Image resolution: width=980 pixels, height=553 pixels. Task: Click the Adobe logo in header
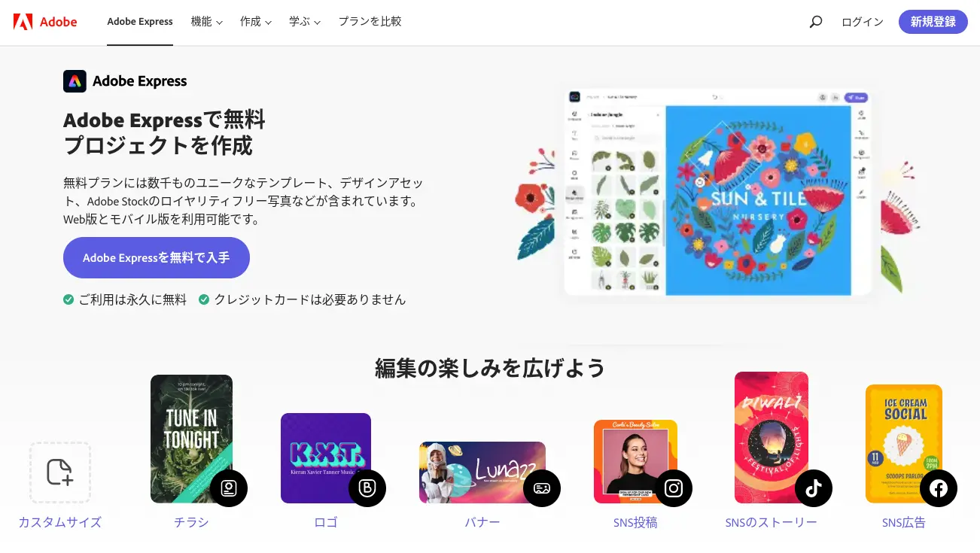(45, 22)
